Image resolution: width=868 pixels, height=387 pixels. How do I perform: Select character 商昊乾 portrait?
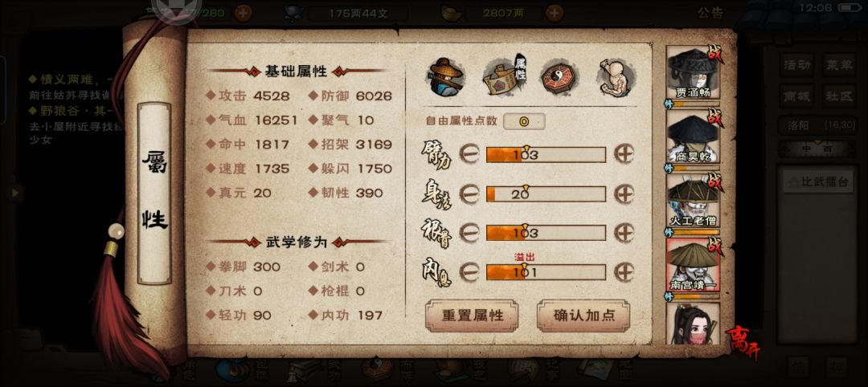click(693, 137)
